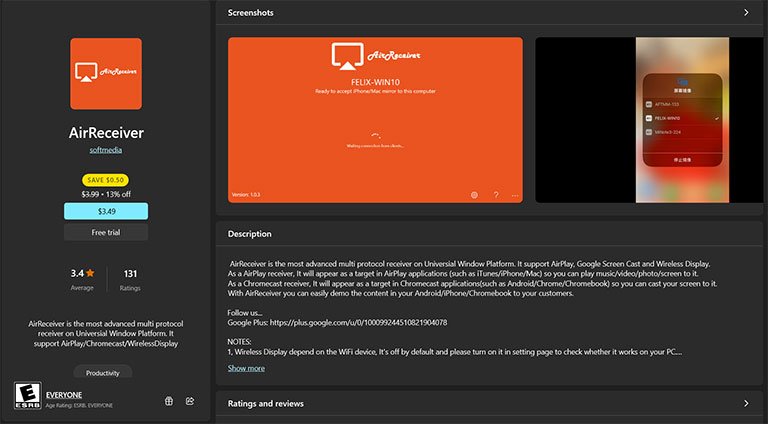
Task: Click the orange star rating icon
Action: click(90, 273)
